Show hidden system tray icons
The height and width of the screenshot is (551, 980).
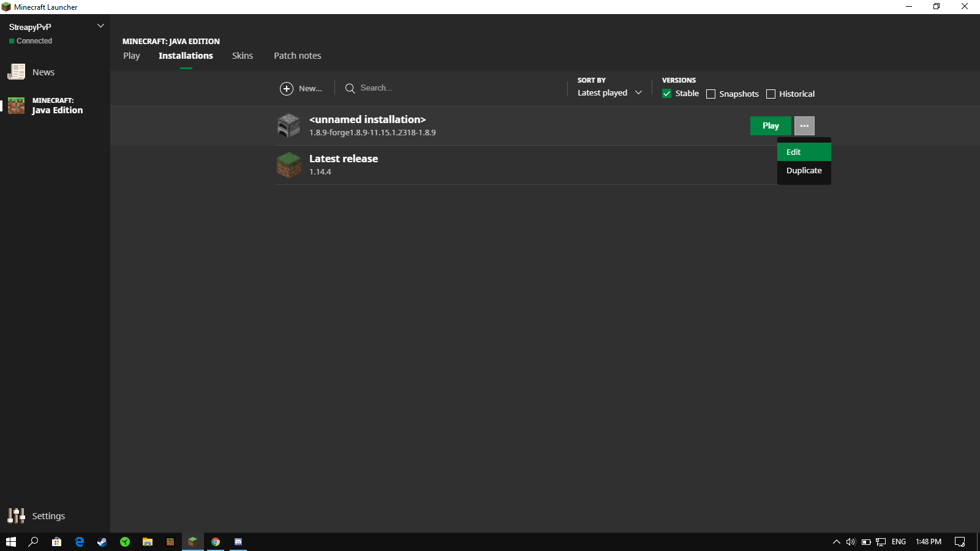836,542
